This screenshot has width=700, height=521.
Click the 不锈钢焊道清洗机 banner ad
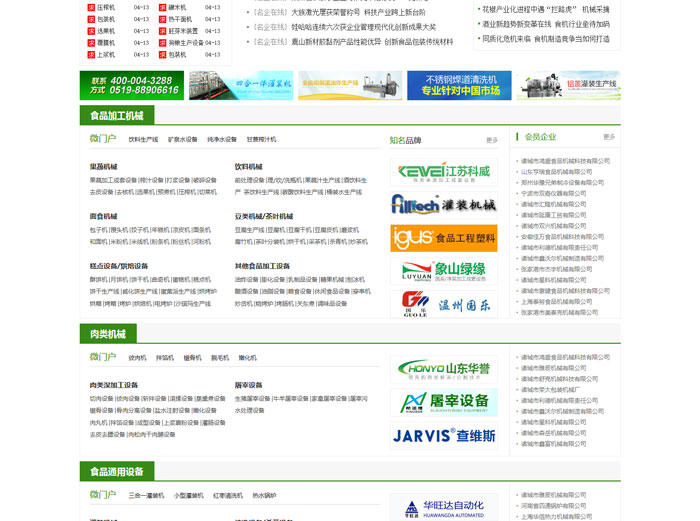pyautogui.click(x=458, y=85)
